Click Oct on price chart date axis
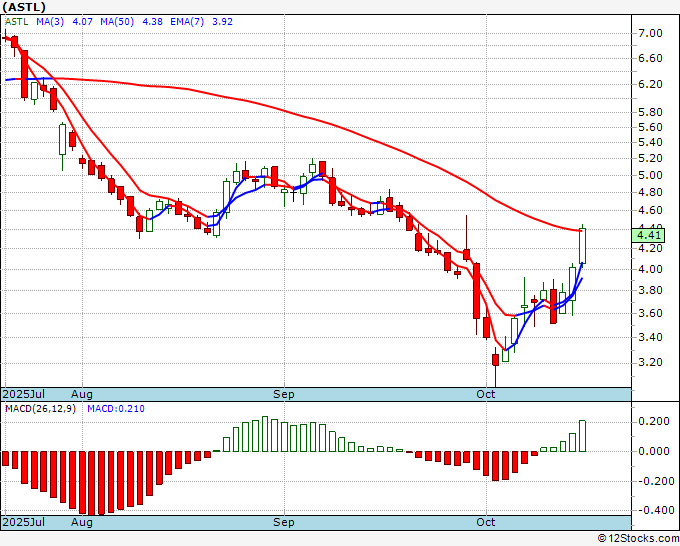 click(x=485, y=394)
